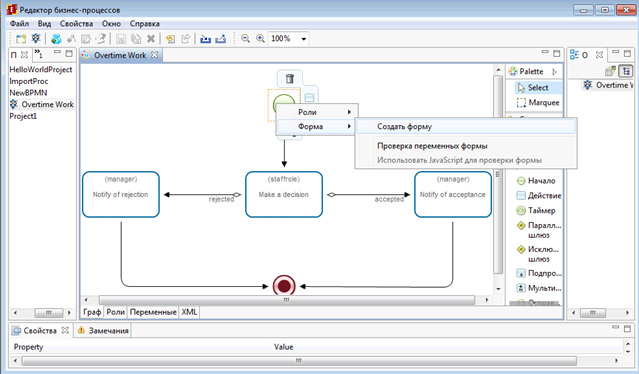
Task: Click the new project toolbar icon
Action: (21, 39)
